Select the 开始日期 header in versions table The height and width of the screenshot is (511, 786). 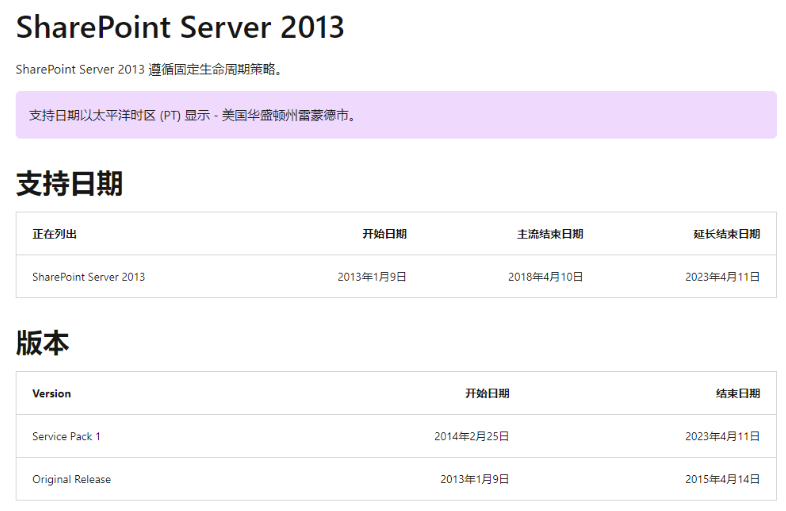point(487,394)
